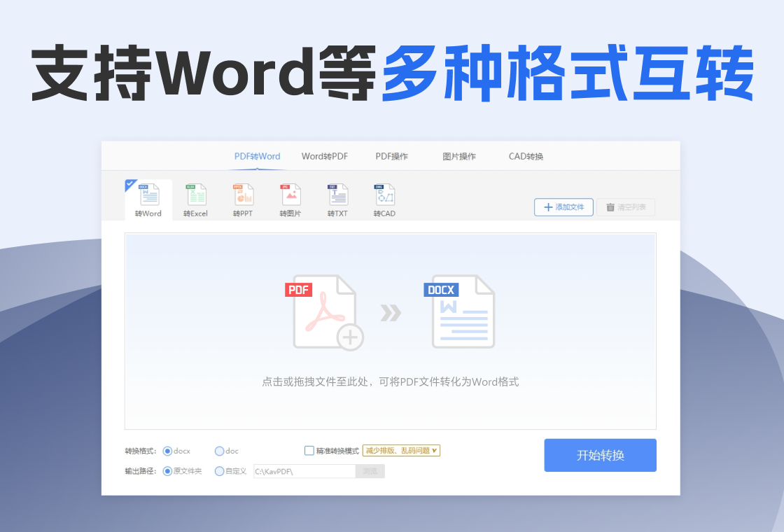This screenshot has width=784, height=532.
Task: Pick the 转CAD conversion icon
Action: point(384,200)
